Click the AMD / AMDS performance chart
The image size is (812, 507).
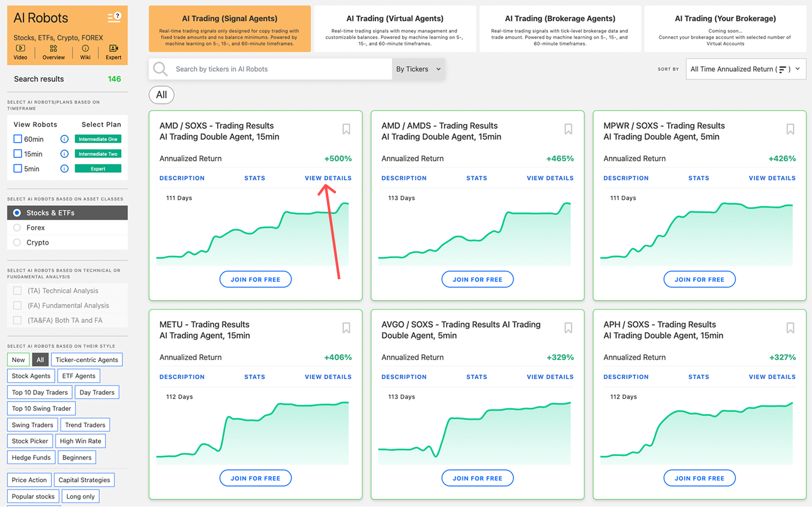[x=475, y=233]
